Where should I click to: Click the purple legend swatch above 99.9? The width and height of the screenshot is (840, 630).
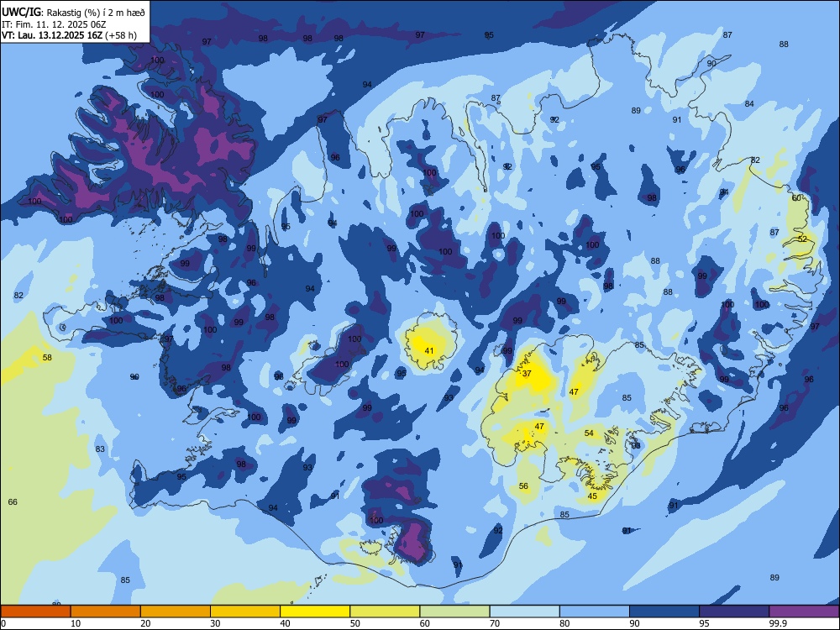[x=804, y=612]
